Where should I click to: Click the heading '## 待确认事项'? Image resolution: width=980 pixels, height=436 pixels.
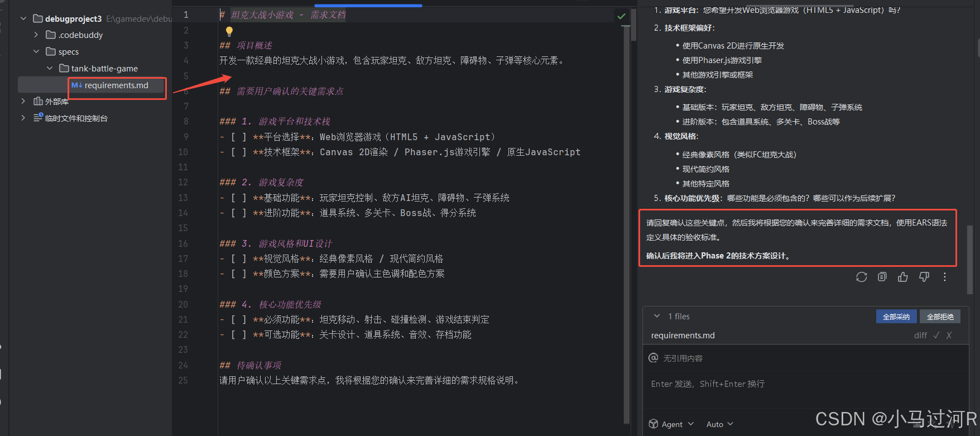(251, 365)
